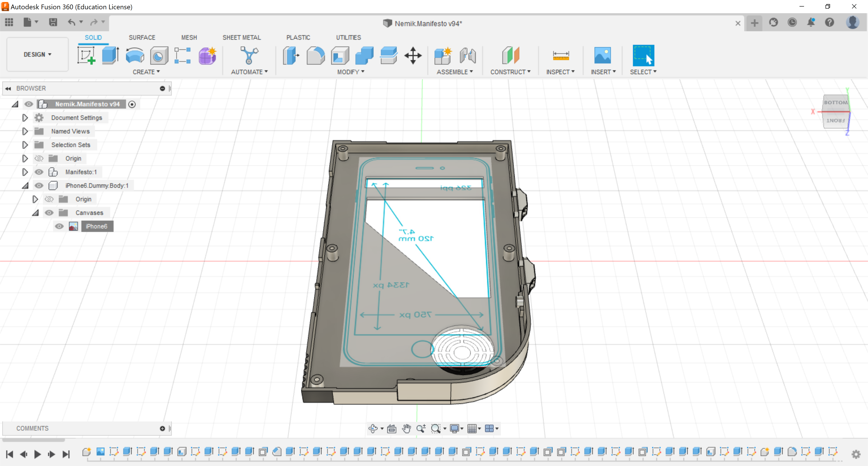Show the Origin under iPhone6.Dummy.Body:1
Viewport: 868px width, 466px height.
49,199
